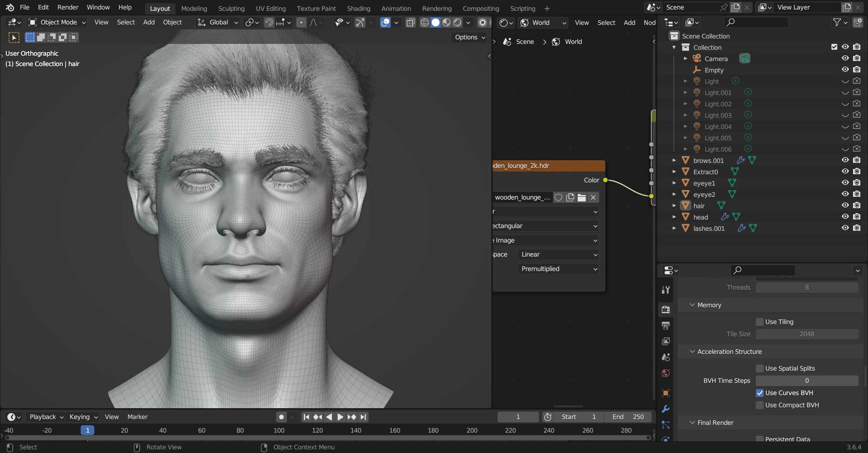Open the image file folder icon in node
The height and width of the screenshot is (453, 868).
tap(582, 197)
